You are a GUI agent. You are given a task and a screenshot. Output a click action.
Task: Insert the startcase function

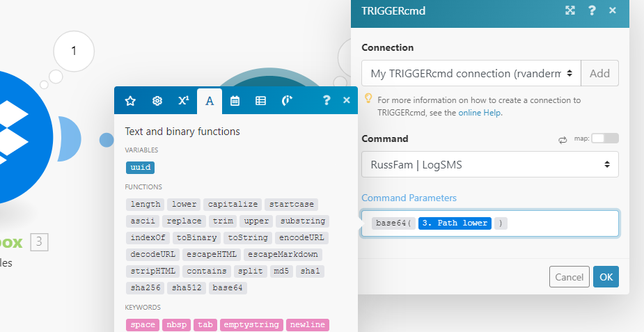(x=291, y=204)
